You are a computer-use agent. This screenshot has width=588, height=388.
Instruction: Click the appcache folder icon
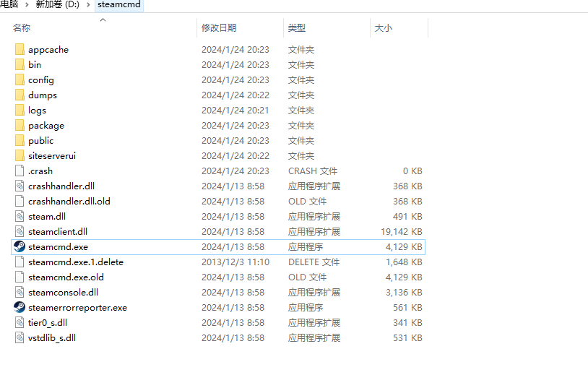(x=20, y=50)
